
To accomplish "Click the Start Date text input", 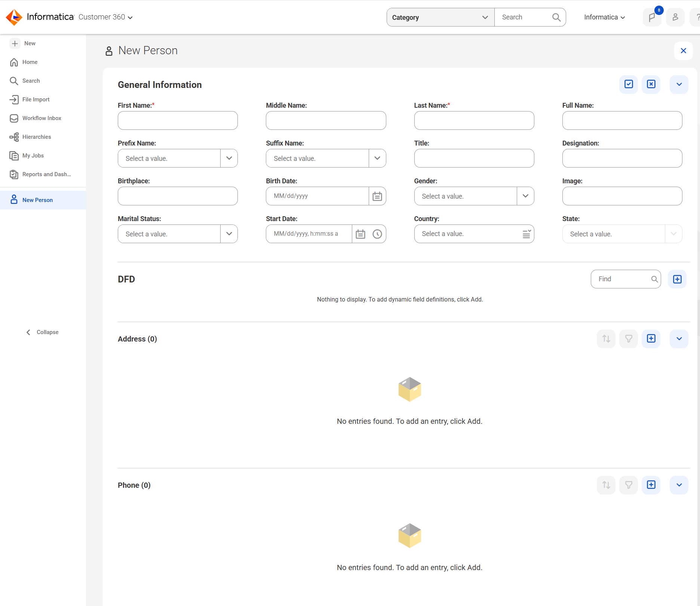I will (x=309, y=234).
